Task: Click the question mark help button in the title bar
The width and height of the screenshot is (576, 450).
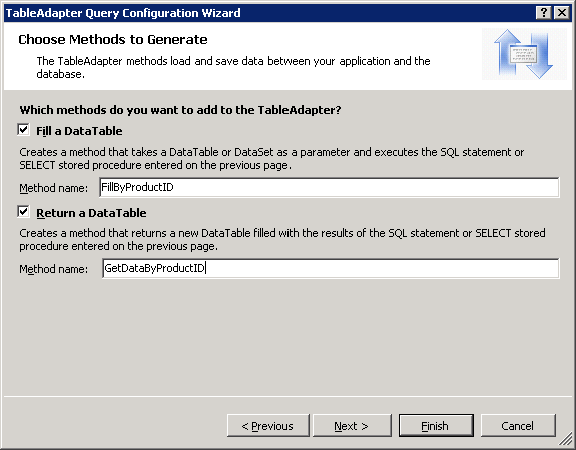Action: point(544,13)
